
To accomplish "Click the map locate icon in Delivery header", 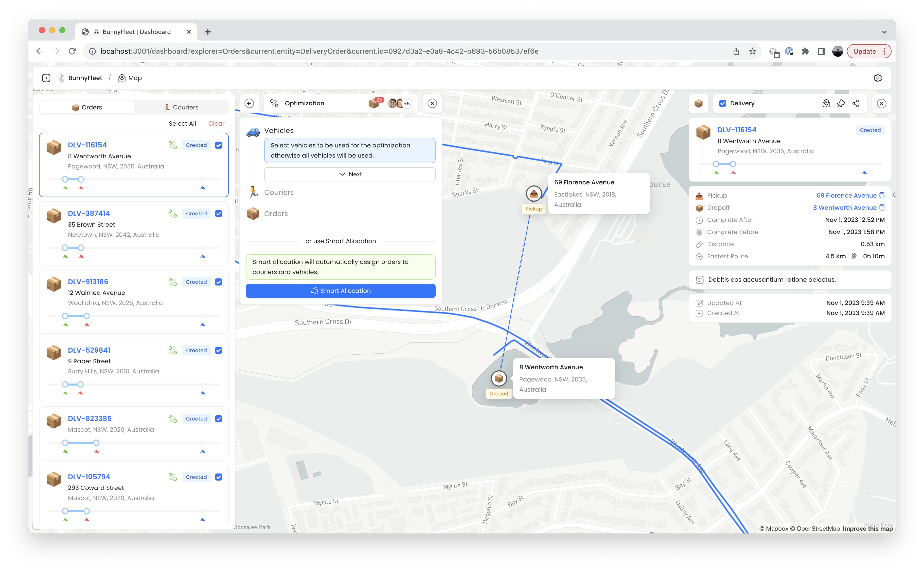I will pos(826,103).
